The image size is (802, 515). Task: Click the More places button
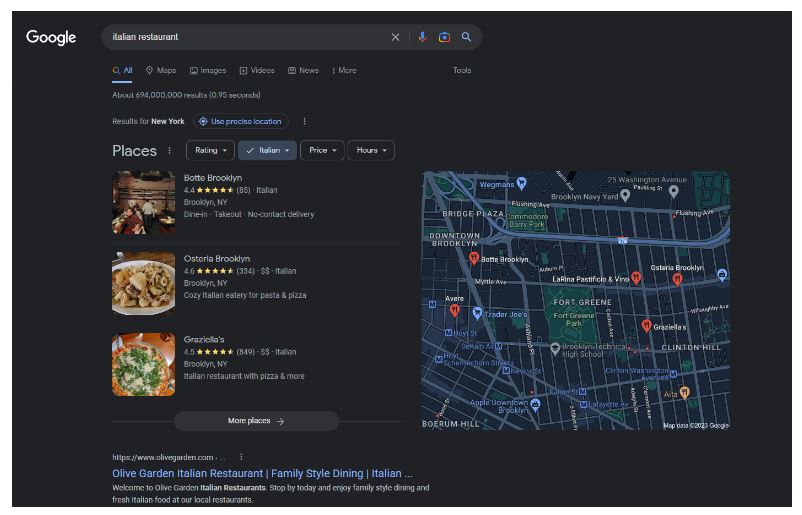(x=256, y=421)
